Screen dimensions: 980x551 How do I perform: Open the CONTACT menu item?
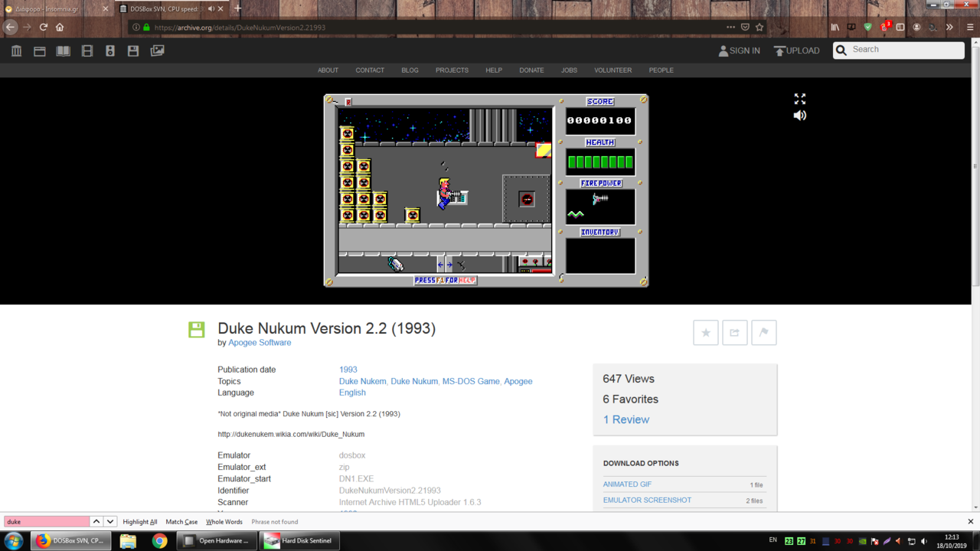point(370,70)
